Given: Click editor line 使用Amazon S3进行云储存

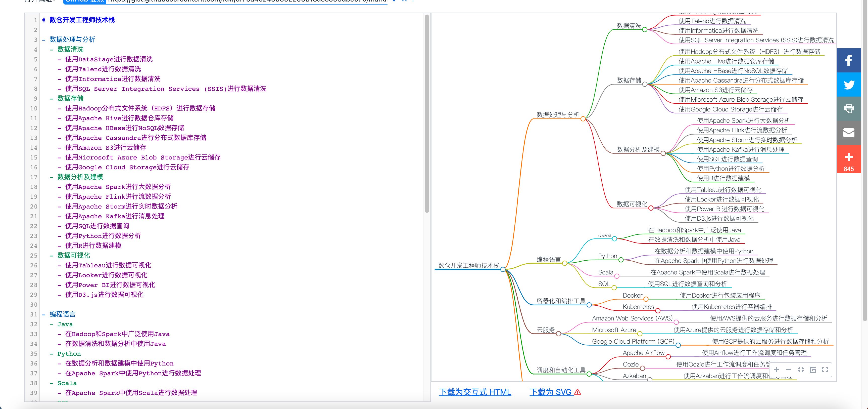Looking at the screenshot, I should (x=106, y=147).
